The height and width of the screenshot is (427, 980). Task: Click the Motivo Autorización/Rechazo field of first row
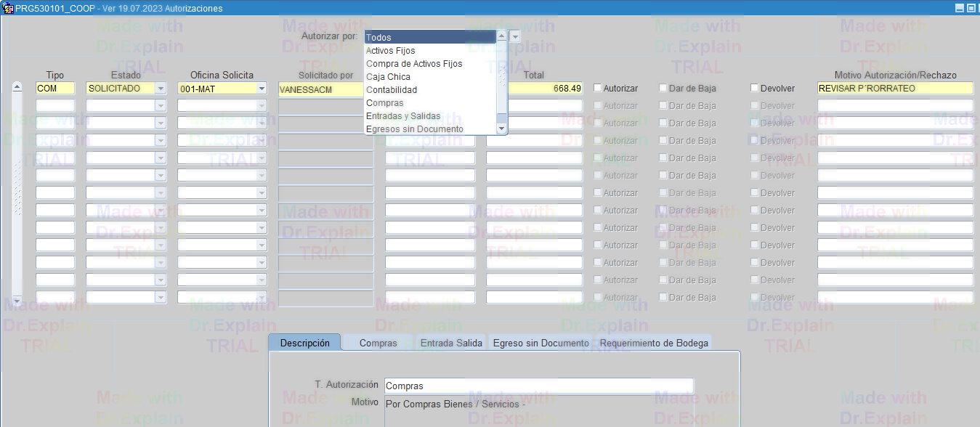pos(894,89)
